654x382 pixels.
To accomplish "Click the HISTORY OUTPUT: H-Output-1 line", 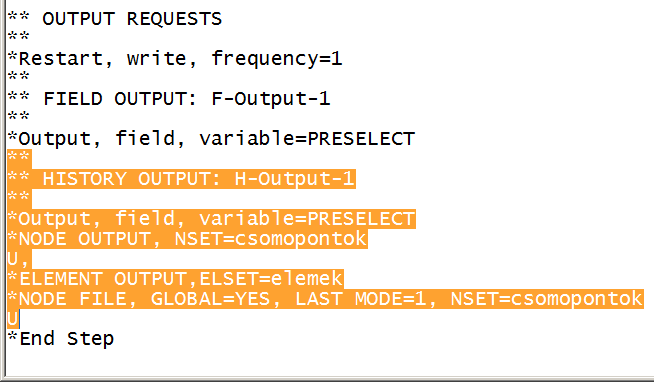I will [x=181, y=179].
